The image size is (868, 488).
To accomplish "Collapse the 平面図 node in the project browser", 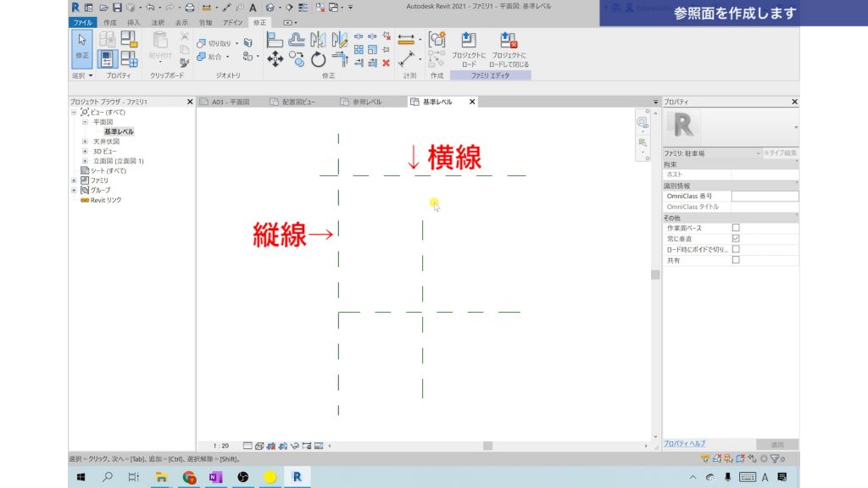I will 87,122.
